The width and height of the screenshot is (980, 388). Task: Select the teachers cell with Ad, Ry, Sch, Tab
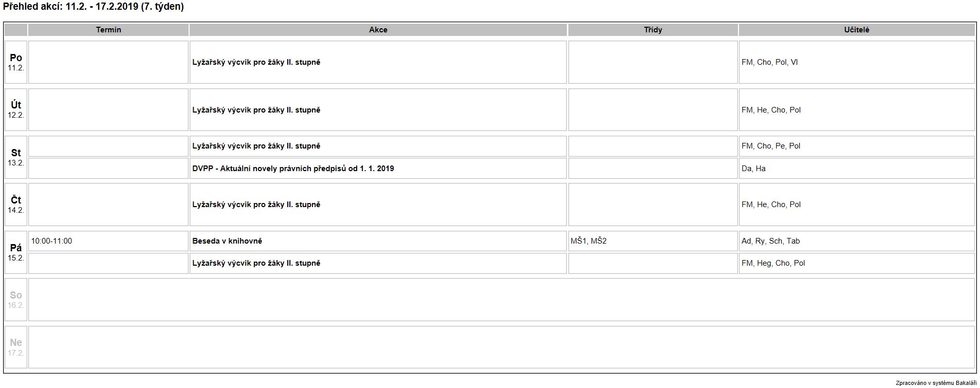click(x=857, y=241)
